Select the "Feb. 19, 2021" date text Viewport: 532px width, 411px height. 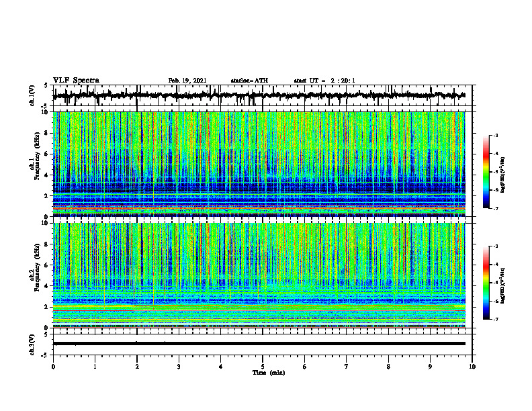[187, 81]
